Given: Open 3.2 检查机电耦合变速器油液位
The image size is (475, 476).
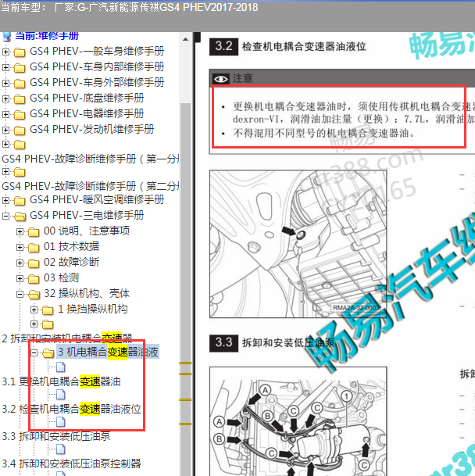Looking at the screenshot, I should coord(72,409).
